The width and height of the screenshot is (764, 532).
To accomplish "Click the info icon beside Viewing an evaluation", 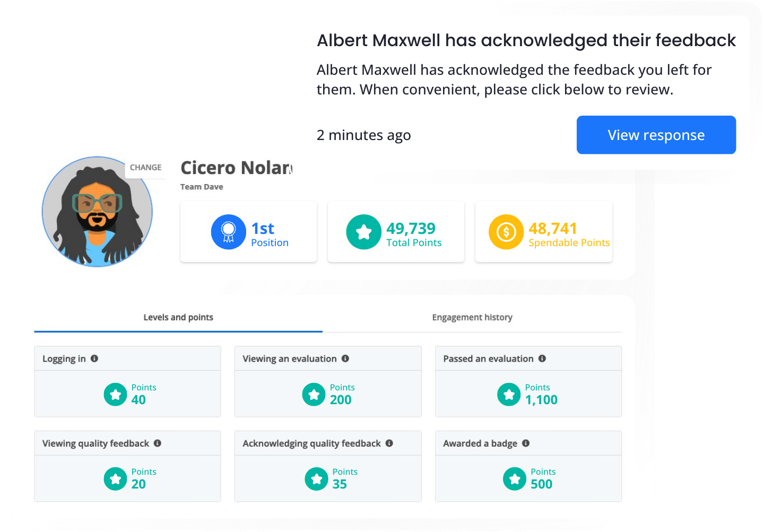I will pos(345,359).
